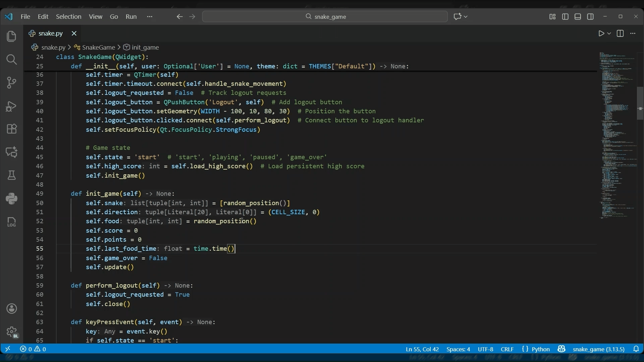Image resolution: width=644 pixels, height=362 pixels.
Task: Click the minimap code overview
Action: 617,134
